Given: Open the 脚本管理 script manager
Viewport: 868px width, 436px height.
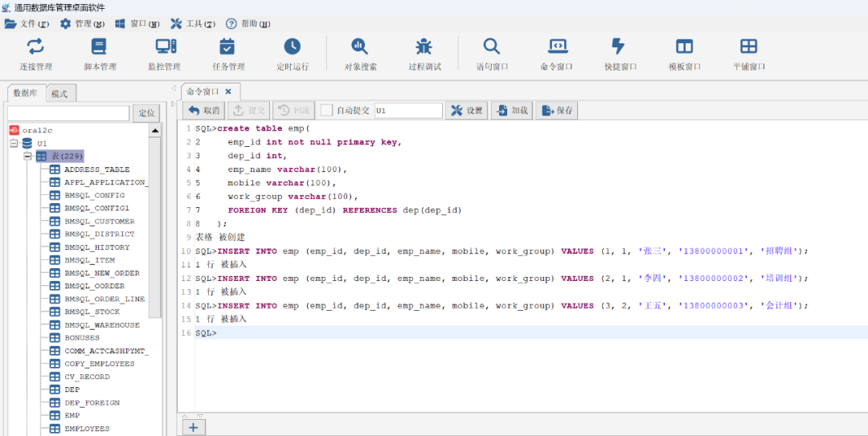Looking at the screenshot, I should click(100, 55).
